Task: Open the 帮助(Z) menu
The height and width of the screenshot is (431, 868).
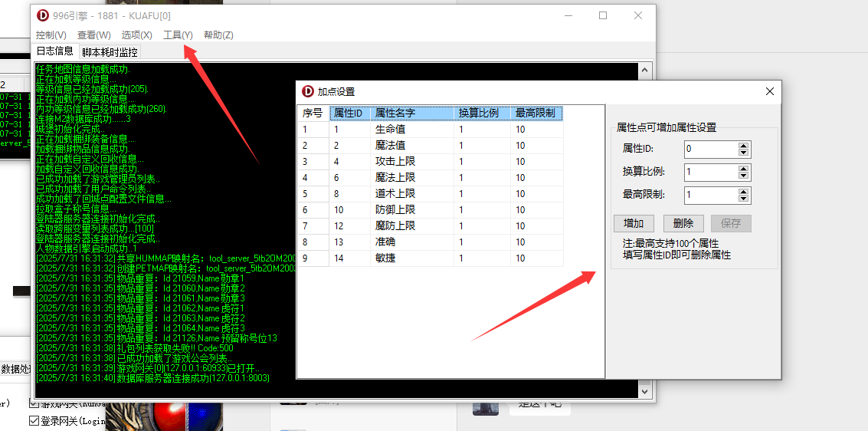Action: [218, 35]
